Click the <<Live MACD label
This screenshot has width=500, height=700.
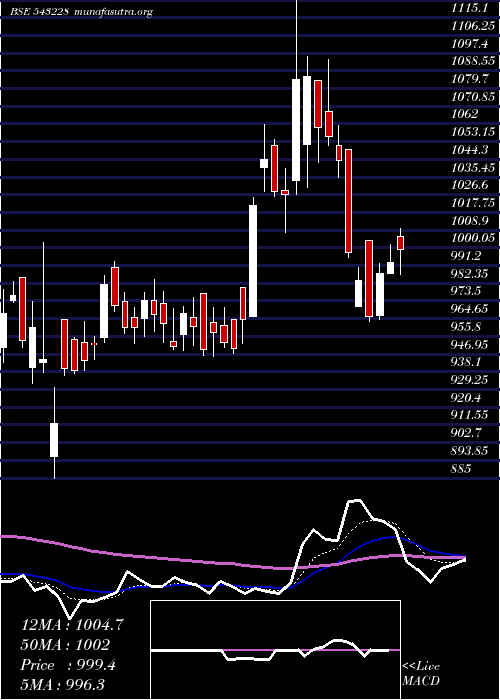point(421,674)
